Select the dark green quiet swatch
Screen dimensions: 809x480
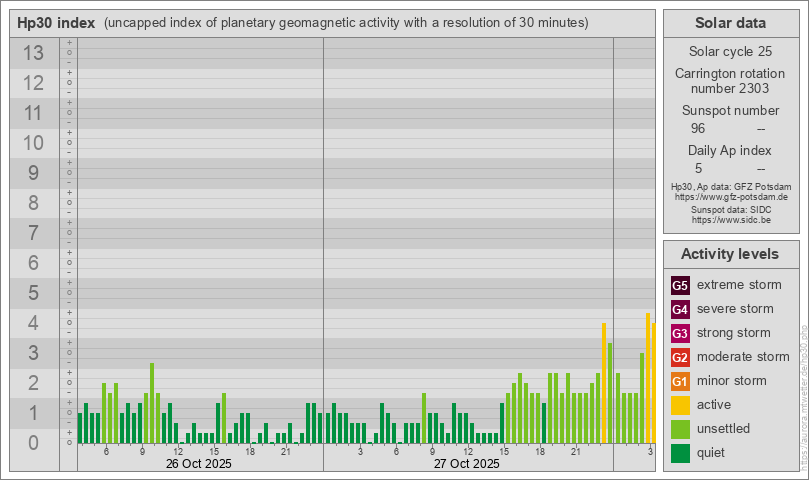pos(680,453)
